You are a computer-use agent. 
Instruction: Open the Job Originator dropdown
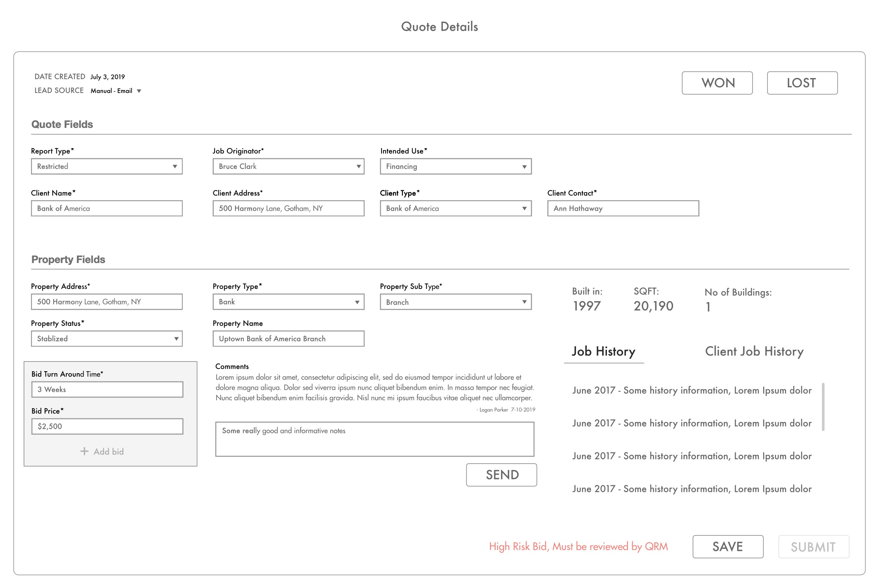tap(358, 167)
